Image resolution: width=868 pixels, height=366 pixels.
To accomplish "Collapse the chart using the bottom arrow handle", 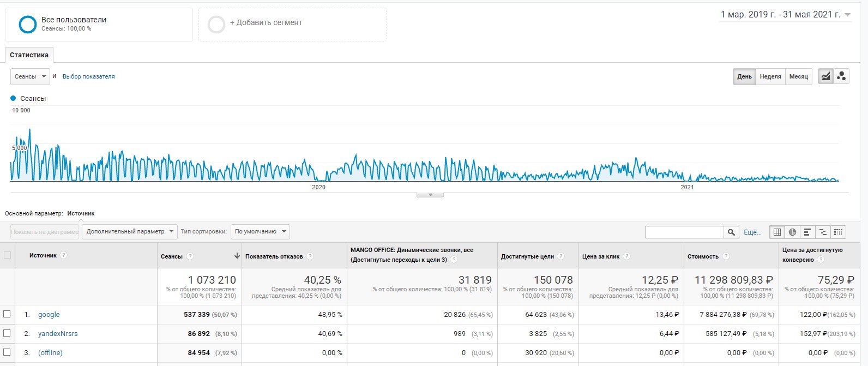I will [430, 194].
